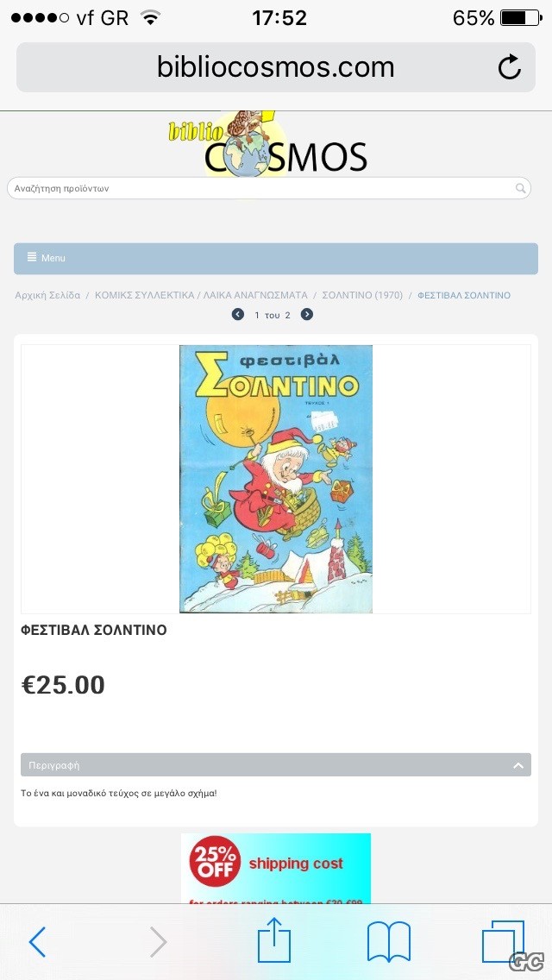Screen dimensions: 552x980
Task: Tap the Safari reload page icon
Action: click(x=510, y=67)
